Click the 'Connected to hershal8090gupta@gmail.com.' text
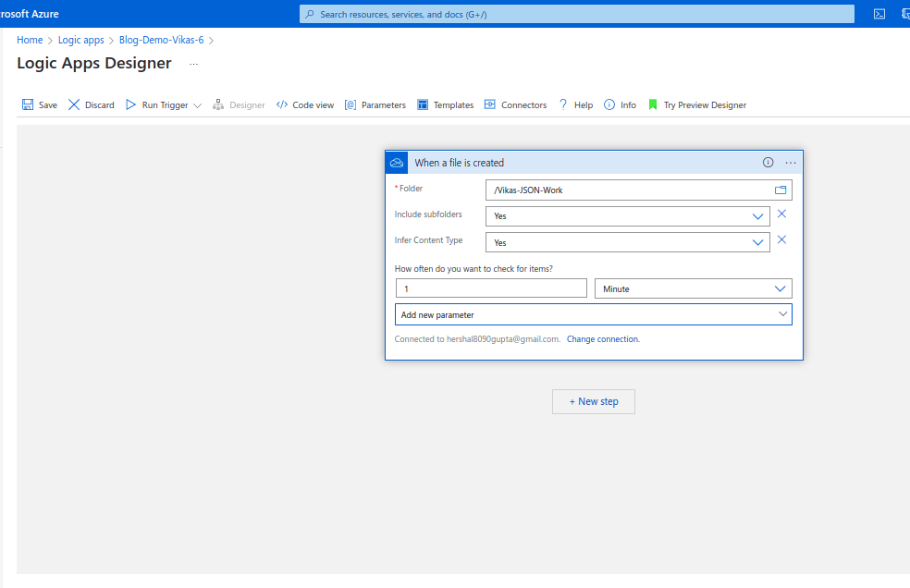 pos(477,339)
